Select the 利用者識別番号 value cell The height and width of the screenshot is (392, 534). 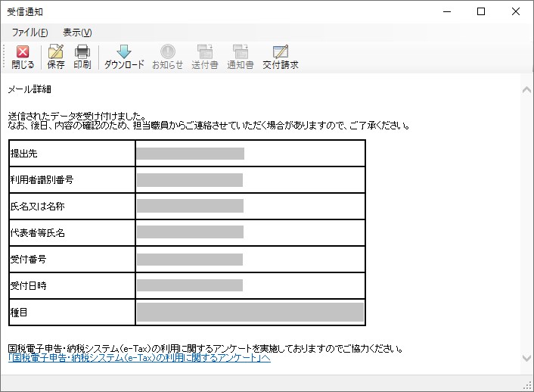(x=250, y=180)
